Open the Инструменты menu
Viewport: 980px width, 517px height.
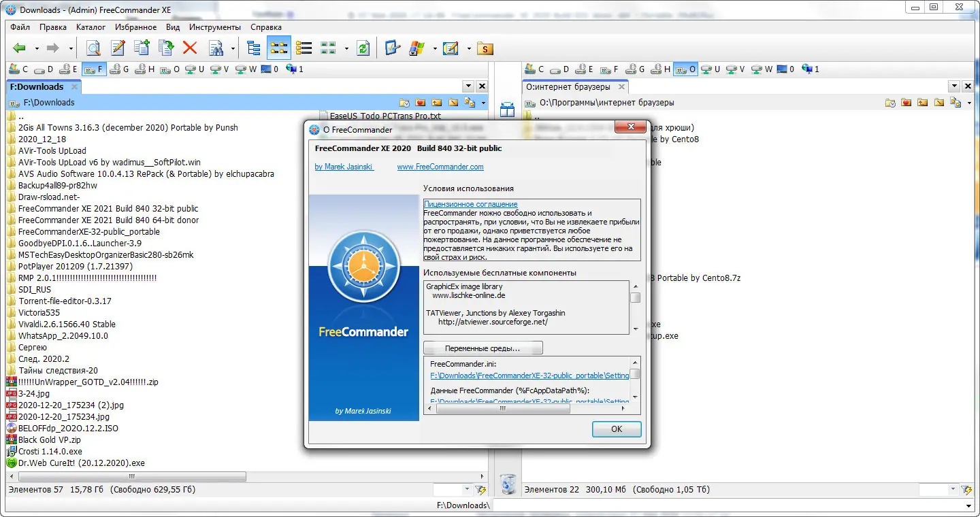215,27
